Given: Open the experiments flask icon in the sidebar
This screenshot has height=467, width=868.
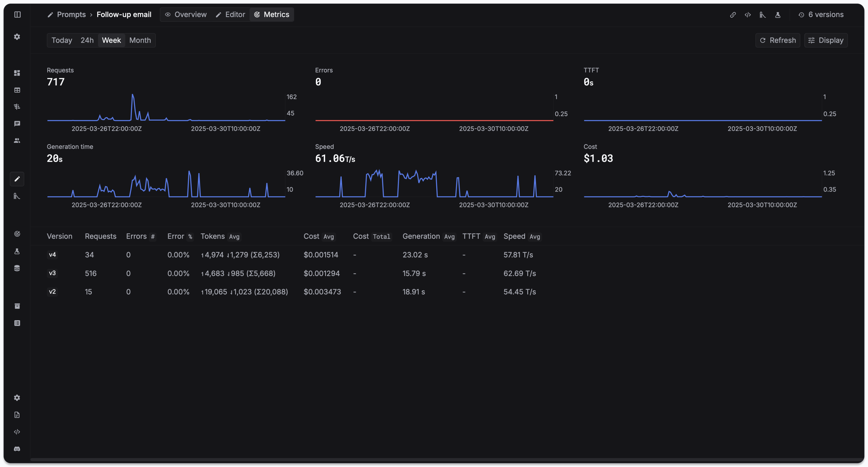Looking at the screenshot, I should point(17,251).
